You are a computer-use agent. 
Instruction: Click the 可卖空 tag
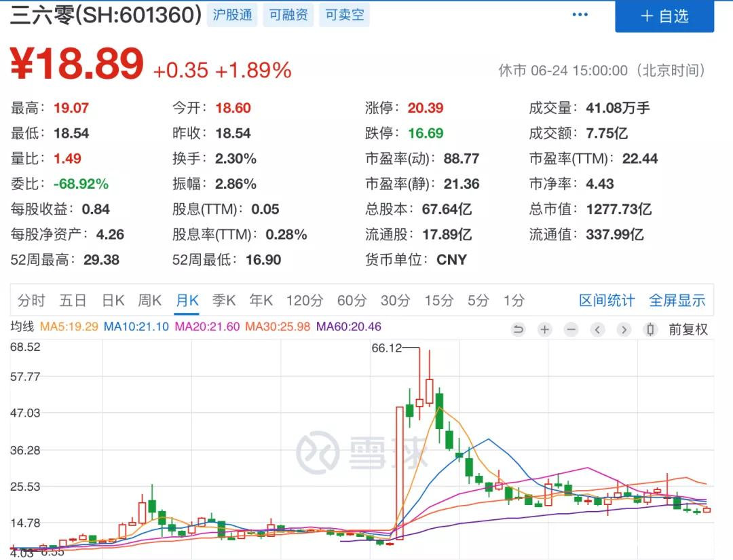(345, 15)
